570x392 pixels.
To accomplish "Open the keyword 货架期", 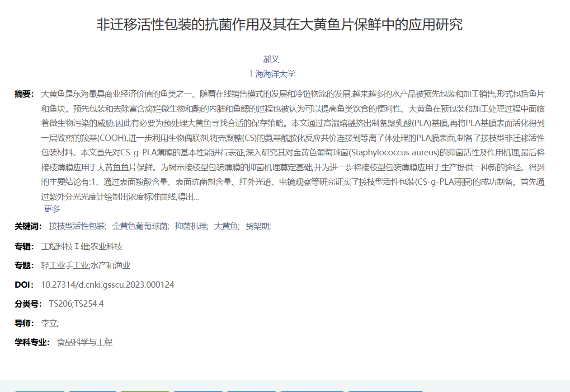I will click(x=258, y=226).
